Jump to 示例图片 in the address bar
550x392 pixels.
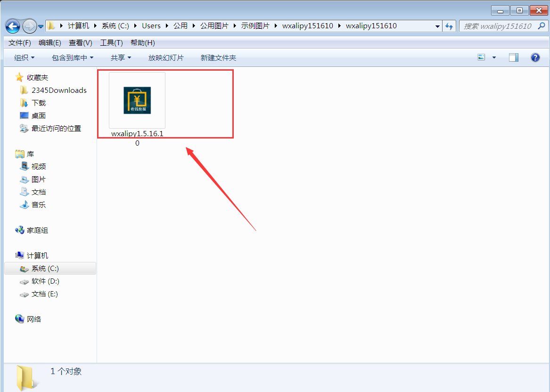click(255, 26)
